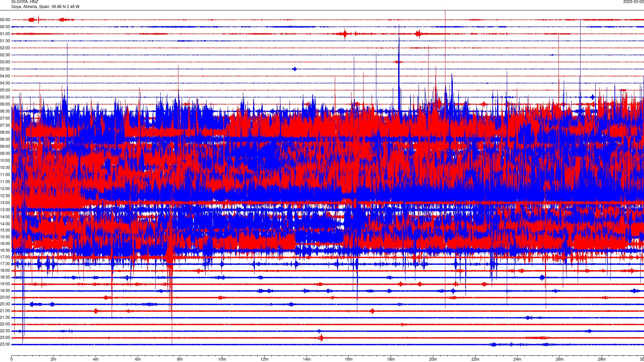
Task: Click the 26m axis tick label
Action: coord(559,359)
